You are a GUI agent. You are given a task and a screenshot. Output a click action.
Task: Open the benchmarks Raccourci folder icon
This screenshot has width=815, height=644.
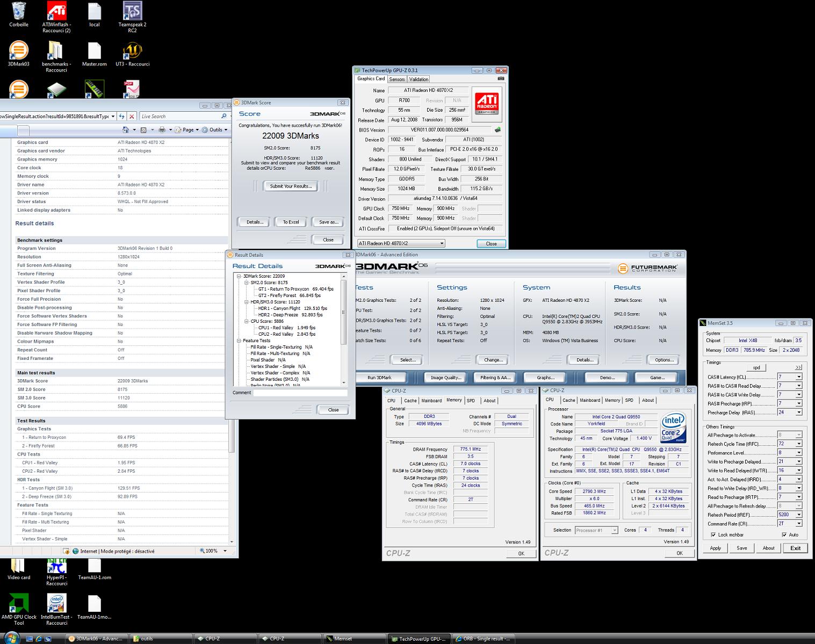[x=56, y=57]
